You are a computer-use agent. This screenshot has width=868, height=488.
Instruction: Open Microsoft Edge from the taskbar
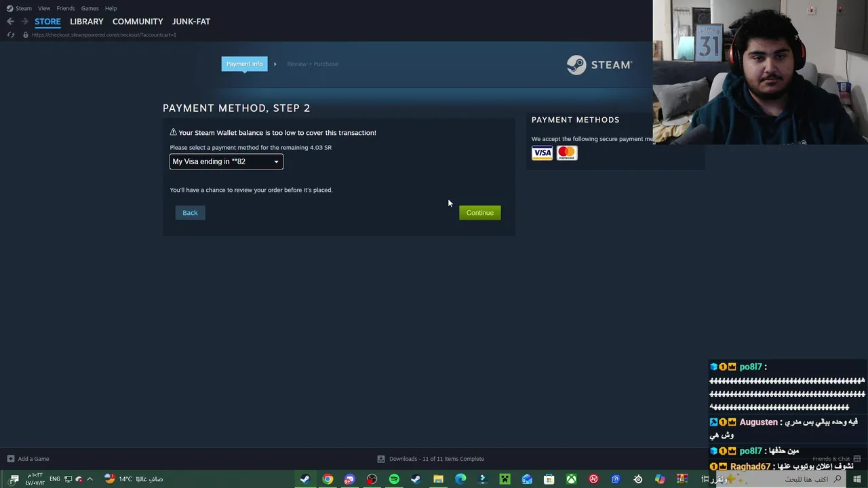pyautogui.click(x=460, y=479)
